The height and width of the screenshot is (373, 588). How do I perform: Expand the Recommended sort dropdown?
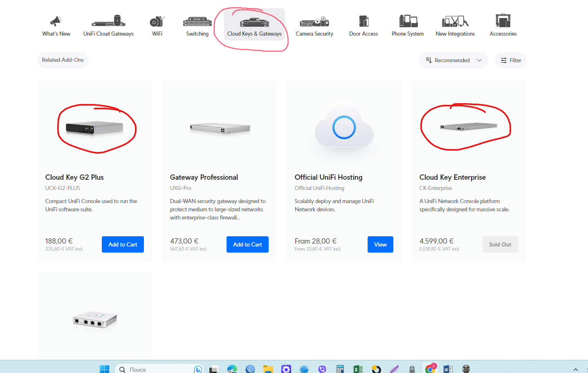pos(453,60)
